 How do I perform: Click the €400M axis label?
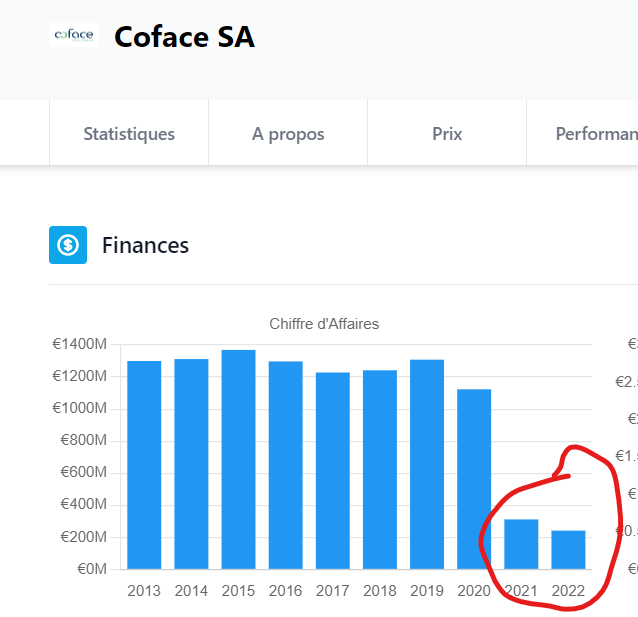click(84, 504)
